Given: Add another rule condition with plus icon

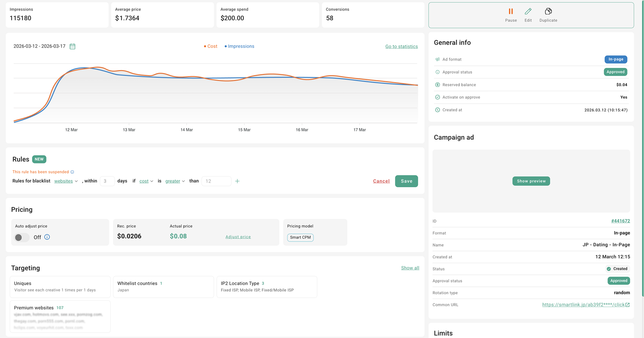Looking at the screenshot, I should [x=237, y=181].
